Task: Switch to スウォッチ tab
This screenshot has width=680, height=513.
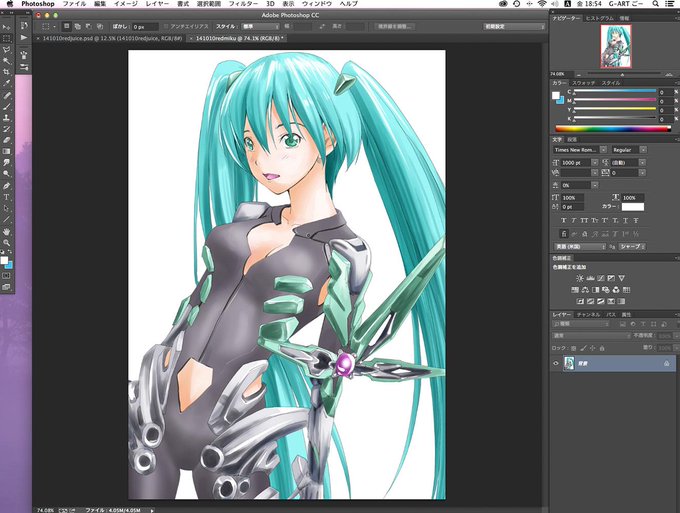Action: 583,82
